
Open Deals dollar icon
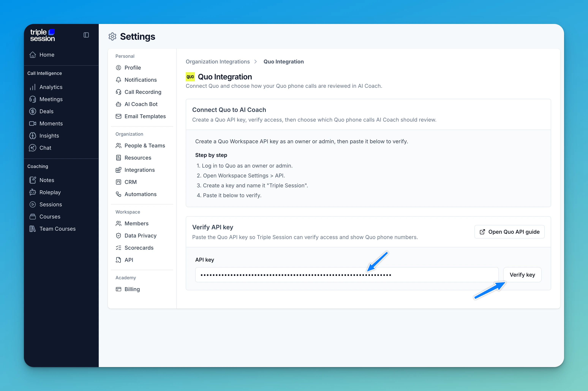[33, 112]
